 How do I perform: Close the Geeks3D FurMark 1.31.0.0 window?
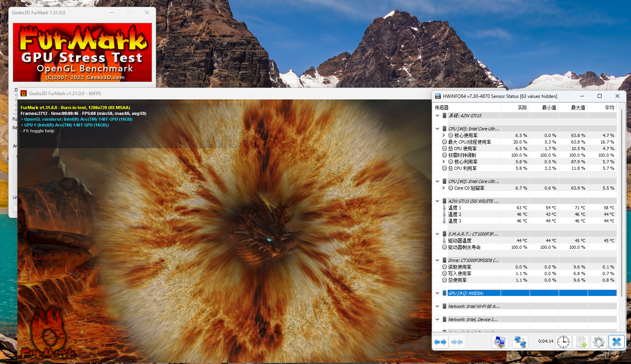point(147,12)
